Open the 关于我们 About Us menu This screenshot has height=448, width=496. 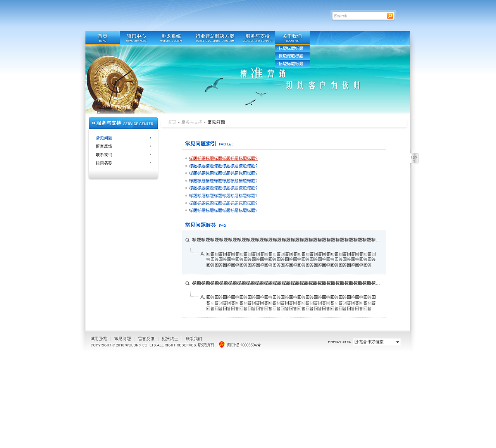pyautogui.click(x=292, y=38)
